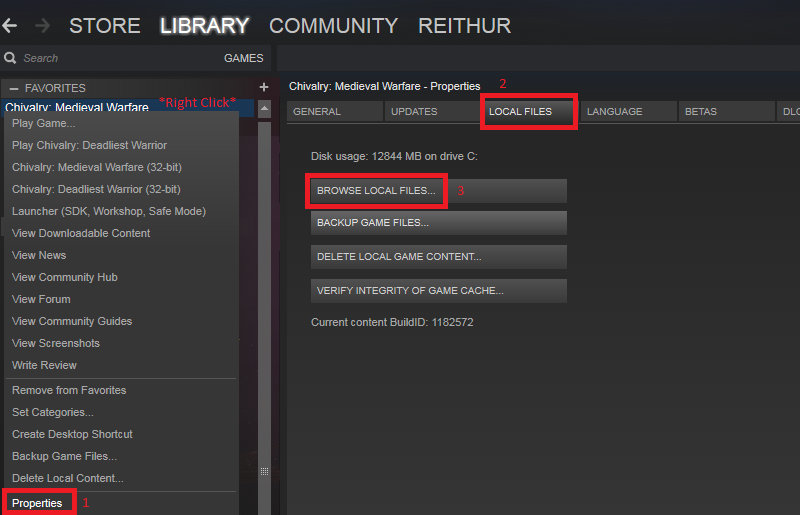Choose Create Desktop Shortcut
Viewport: 800px width, 515px height.
tap(121, 434)
